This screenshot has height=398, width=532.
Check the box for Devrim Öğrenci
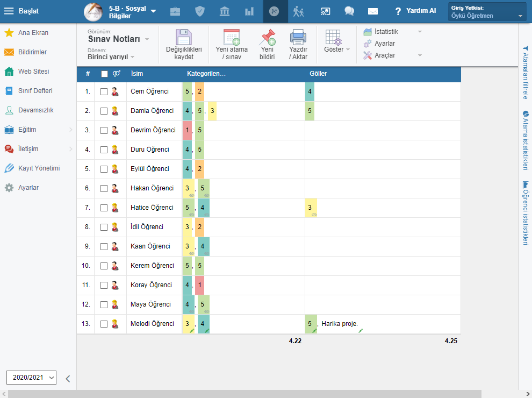104,130
